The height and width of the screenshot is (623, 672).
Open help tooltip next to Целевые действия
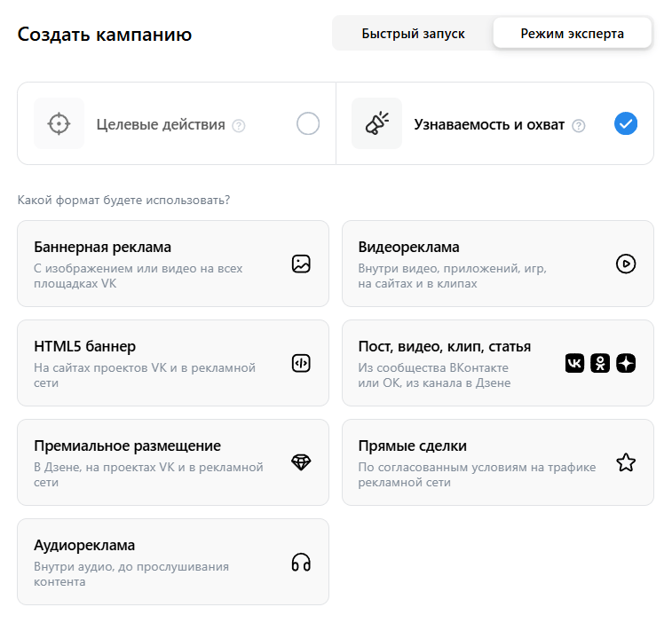coord(239,126)
